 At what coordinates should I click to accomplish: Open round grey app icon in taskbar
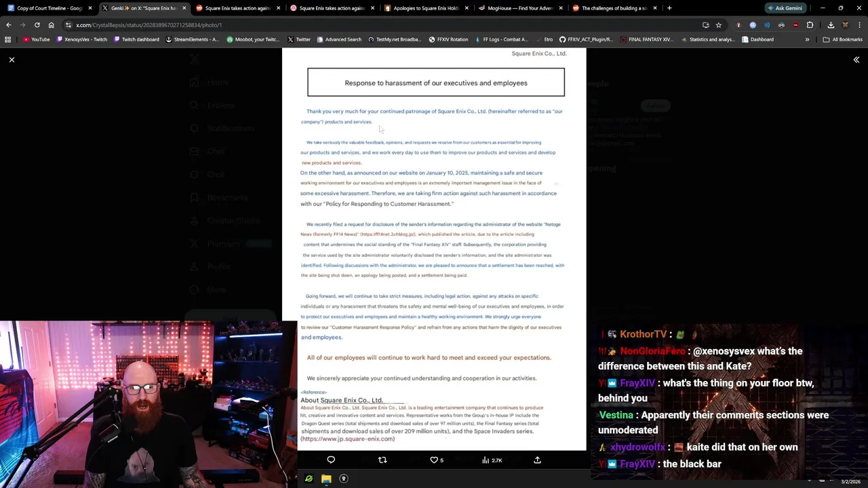343,479
